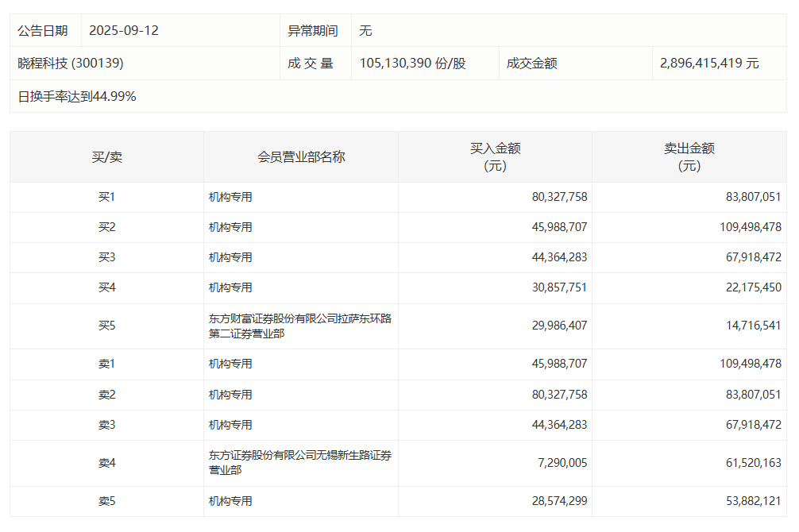
Task: Click the 会员营业部名称 column header
Action: [299, 156]
